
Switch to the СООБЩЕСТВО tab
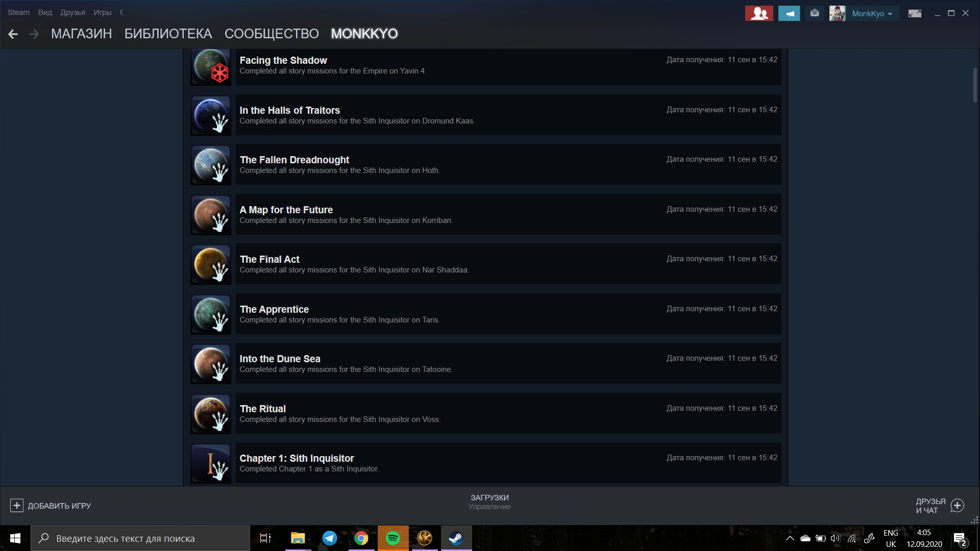(x=272, y=34)
